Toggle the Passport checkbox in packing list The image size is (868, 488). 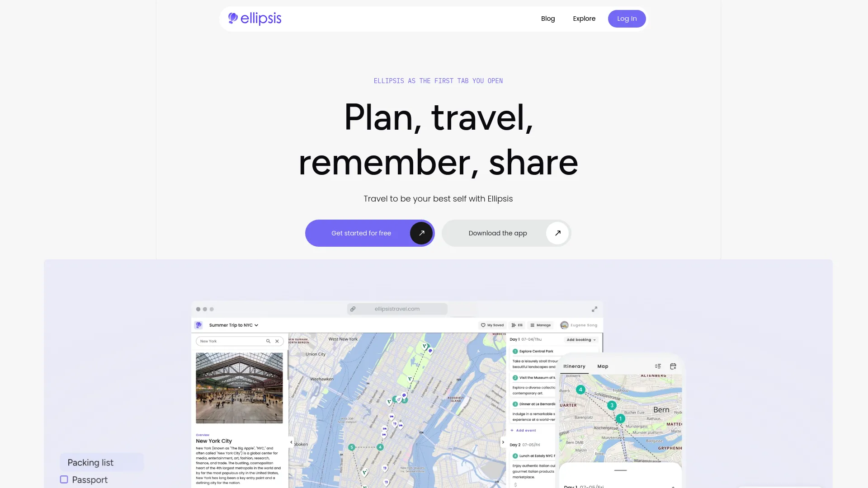pos(64,480)
